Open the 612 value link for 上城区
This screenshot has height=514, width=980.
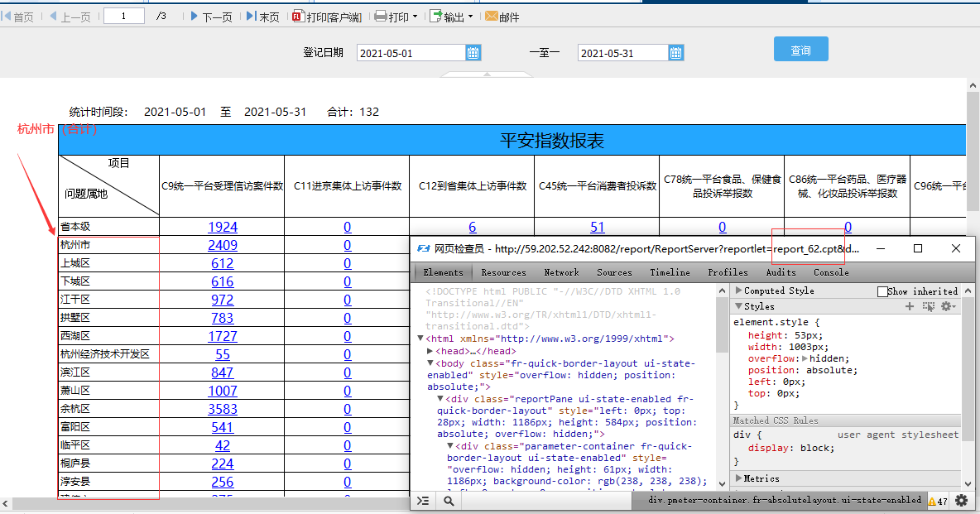click(x=223, y=263)
